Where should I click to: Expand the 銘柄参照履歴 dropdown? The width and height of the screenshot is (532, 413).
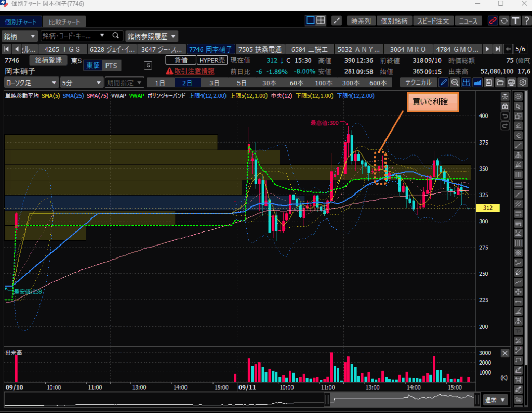(x=152, y=36)
